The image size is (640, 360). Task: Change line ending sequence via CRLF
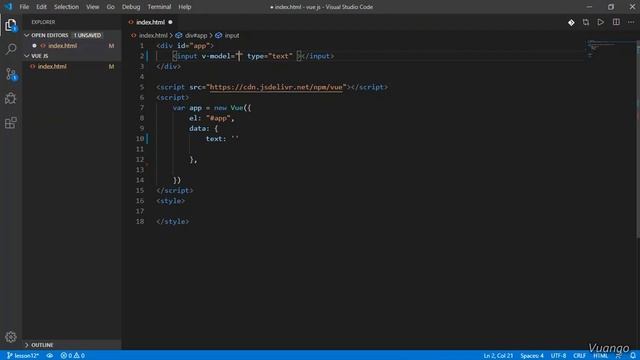pyautogui.click(x=579, y=356)
